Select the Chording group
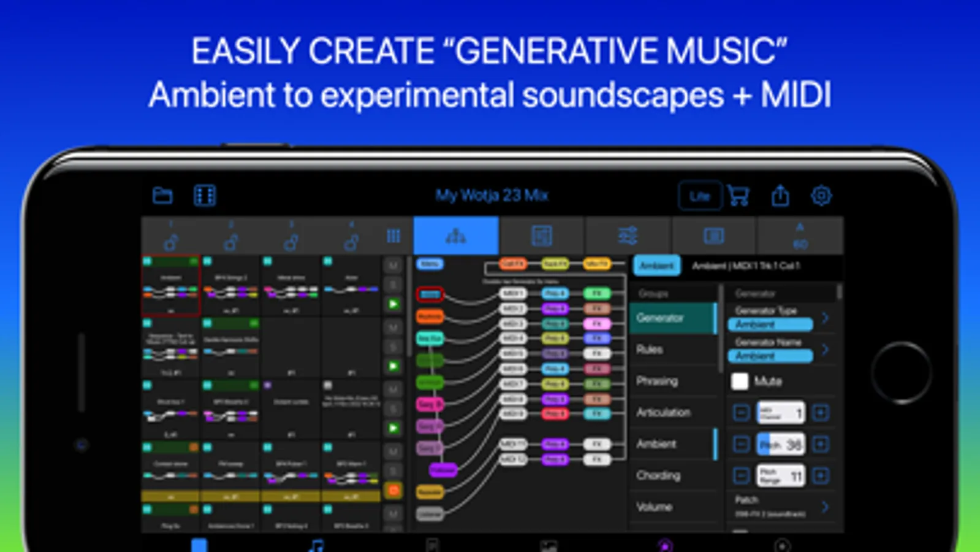The width and height of the screenshot is (980, 552). tap(673, 475)
